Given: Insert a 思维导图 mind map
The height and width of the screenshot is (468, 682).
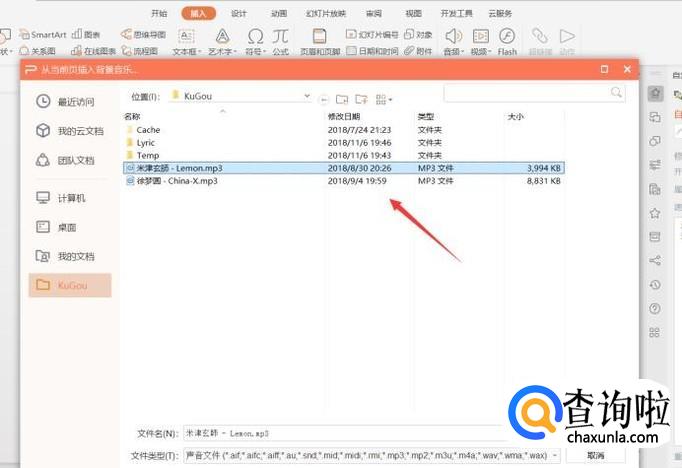Looking at the screenshot, I should (144, 35).
